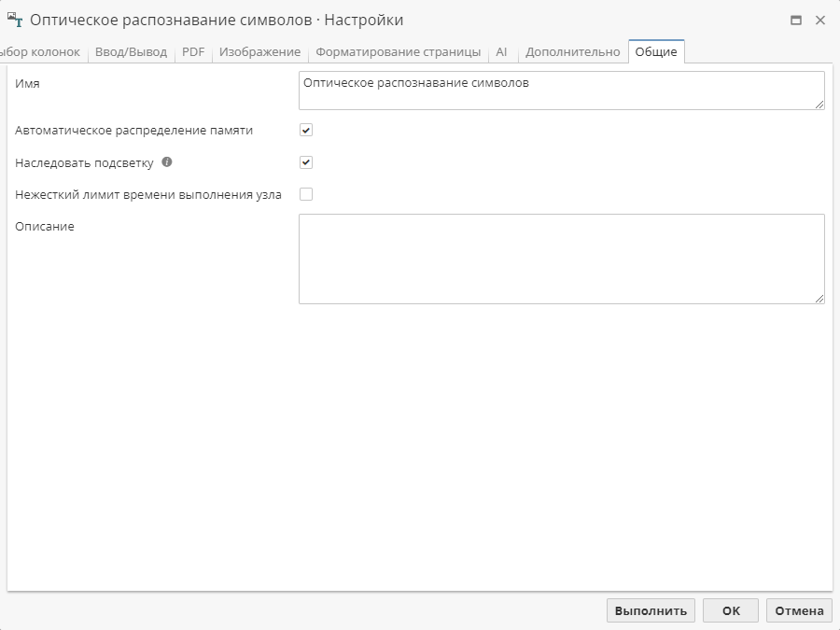Click the Общие tab
This screenshot has width=840, height=630.
[656, 52]
